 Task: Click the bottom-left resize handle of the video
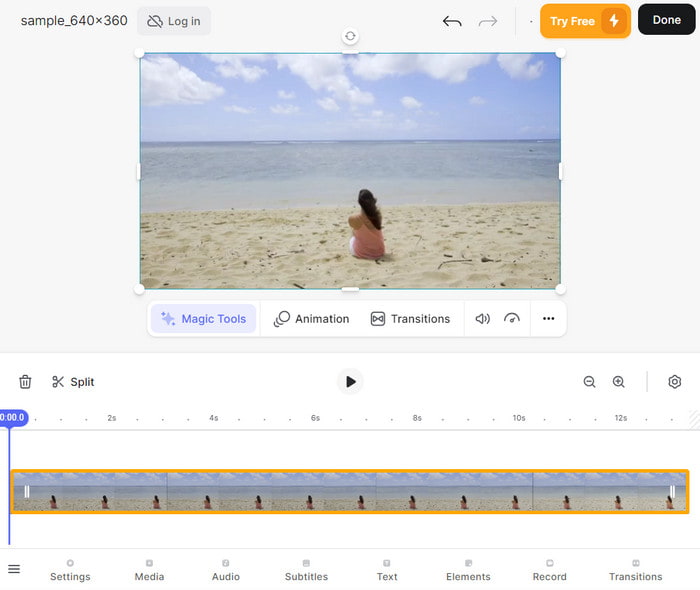(139, 289)
